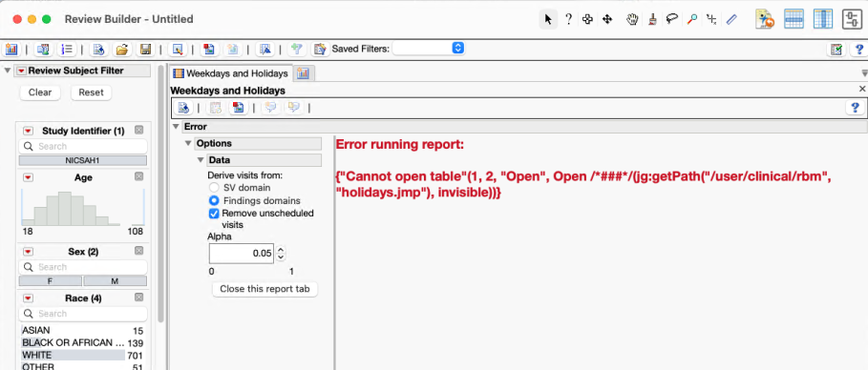Click the save floppy disk icon
Viewport: 868px width, 370px height.
click(145, 49)
